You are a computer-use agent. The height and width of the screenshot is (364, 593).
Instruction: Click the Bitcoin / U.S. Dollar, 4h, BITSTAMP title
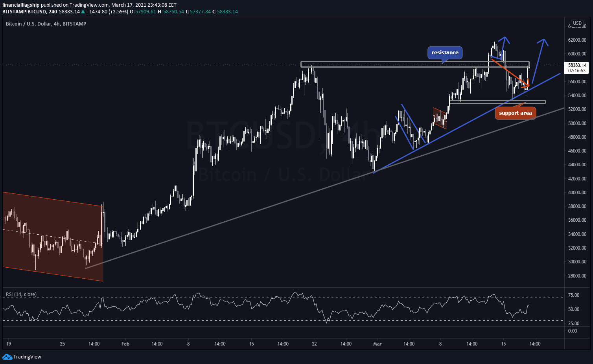tap(46, 24)
